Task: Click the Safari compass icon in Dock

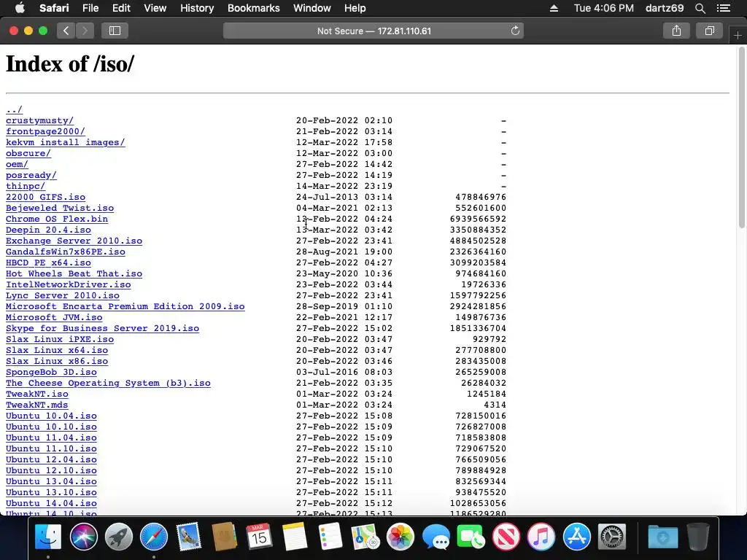Action: pos(154,537)
